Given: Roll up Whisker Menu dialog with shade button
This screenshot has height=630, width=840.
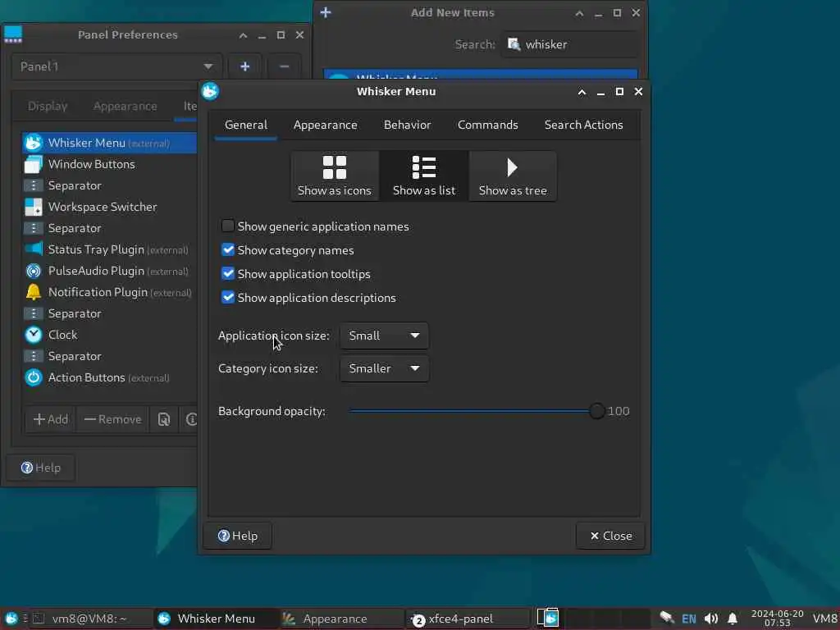Looking at the screenshot, I should pyautogui.click(x=582, y=92).
